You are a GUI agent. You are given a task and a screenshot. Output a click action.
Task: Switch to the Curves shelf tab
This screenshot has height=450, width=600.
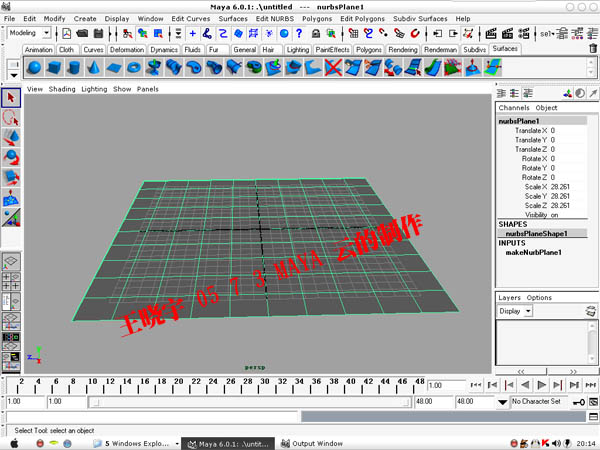(93, 50)
